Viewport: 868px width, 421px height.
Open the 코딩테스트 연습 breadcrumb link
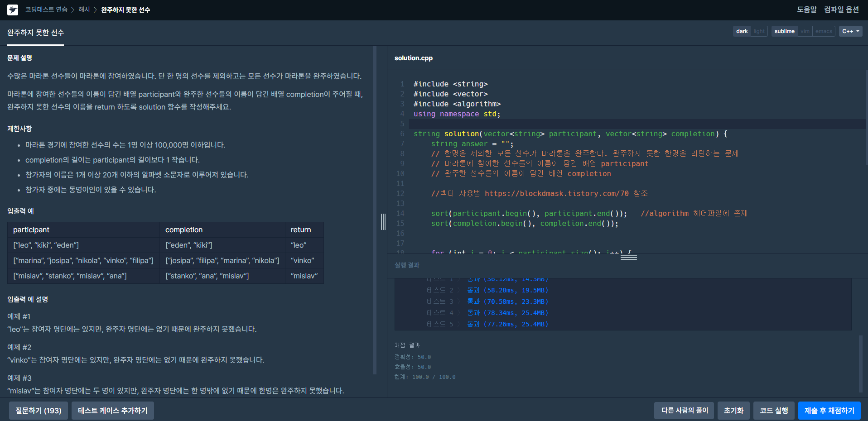46,10
